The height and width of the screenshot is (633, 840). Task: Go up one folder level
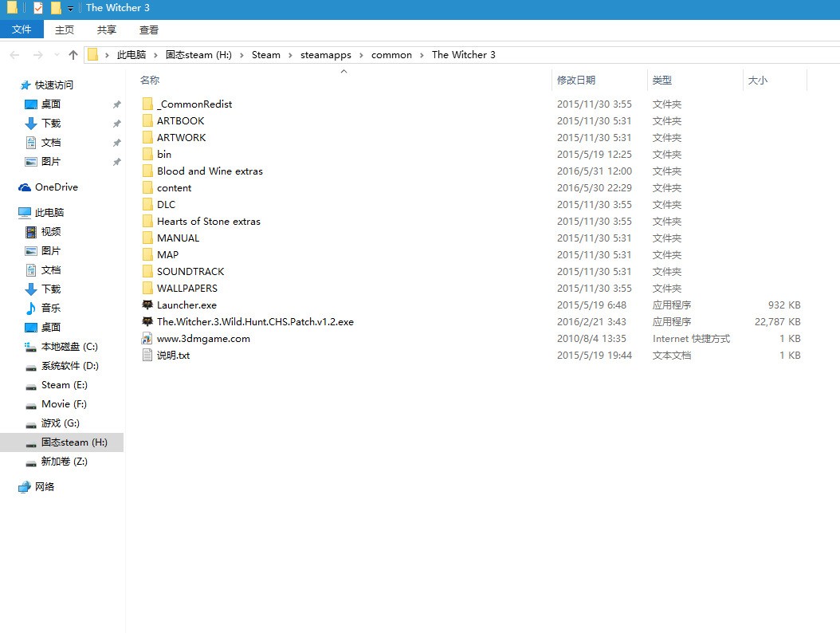pyautogui.click(x=73, y=55)
